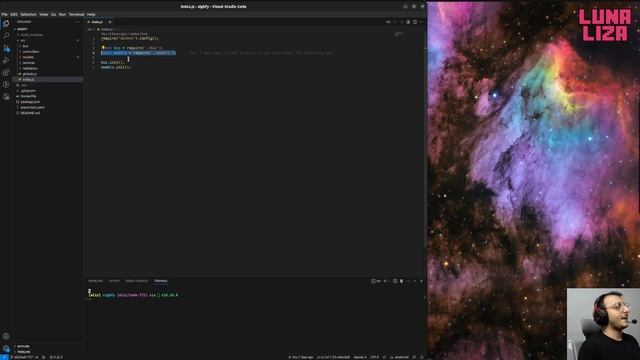Click the UTF-8 encoding status item
This screenshot has height=360, width=640.
pos(374,357)
